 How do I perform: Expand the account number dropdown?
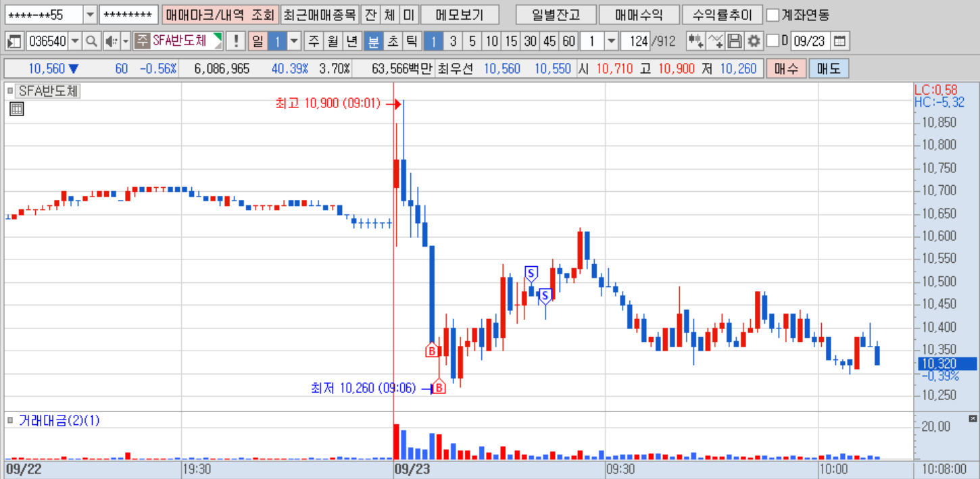[x=90, y=14]
